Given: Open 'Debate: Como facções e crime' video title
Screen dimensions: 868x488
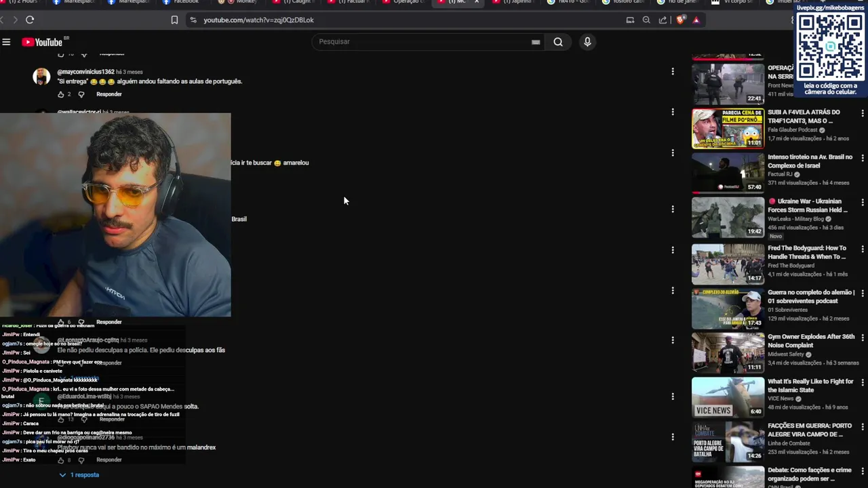Looking at the screenshot, I should click(x=810, y=474).
